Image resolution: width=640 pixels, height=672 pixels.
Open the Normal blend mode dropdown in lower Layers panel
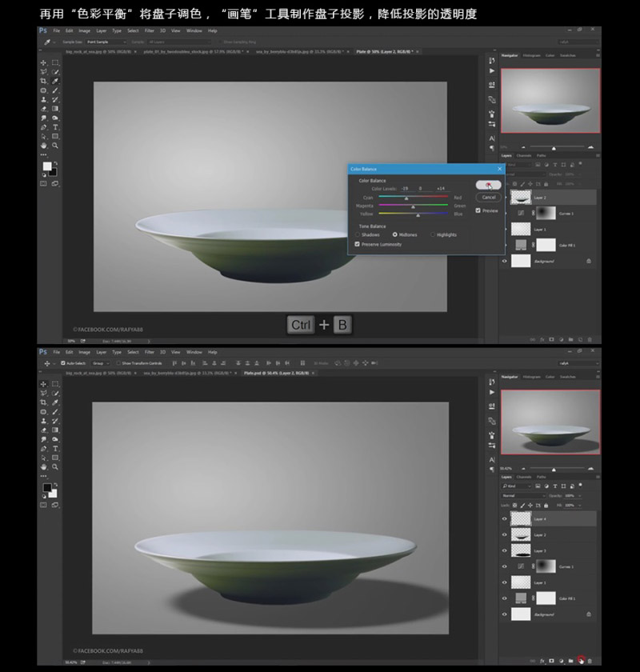tap(524, 495)
